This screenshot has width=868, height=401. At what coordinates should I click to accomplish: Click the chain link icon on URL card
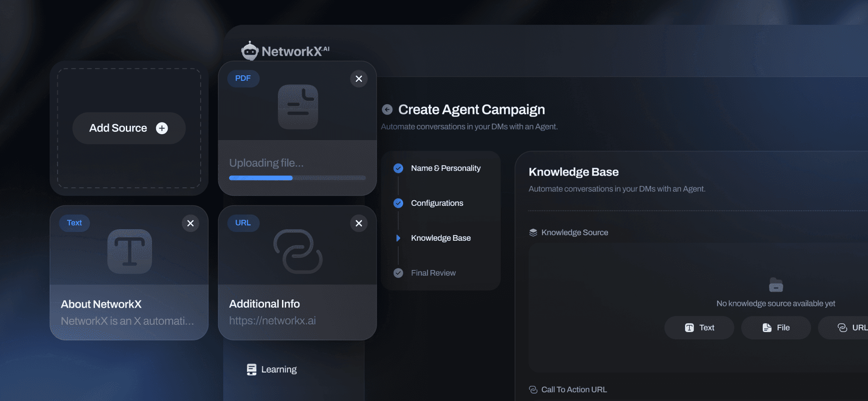(298, 251)
